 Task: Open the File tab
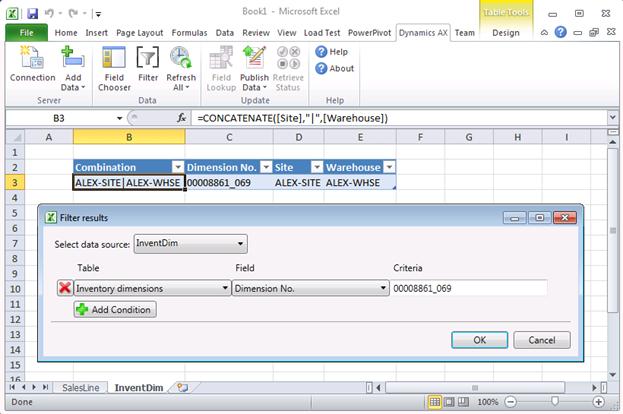[x=27, y=33]
